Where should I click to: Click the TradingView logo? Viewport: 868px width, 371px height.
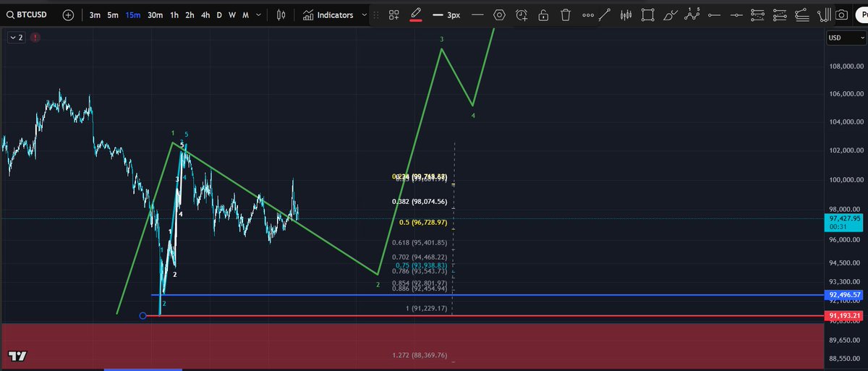(x=17, y=357)
